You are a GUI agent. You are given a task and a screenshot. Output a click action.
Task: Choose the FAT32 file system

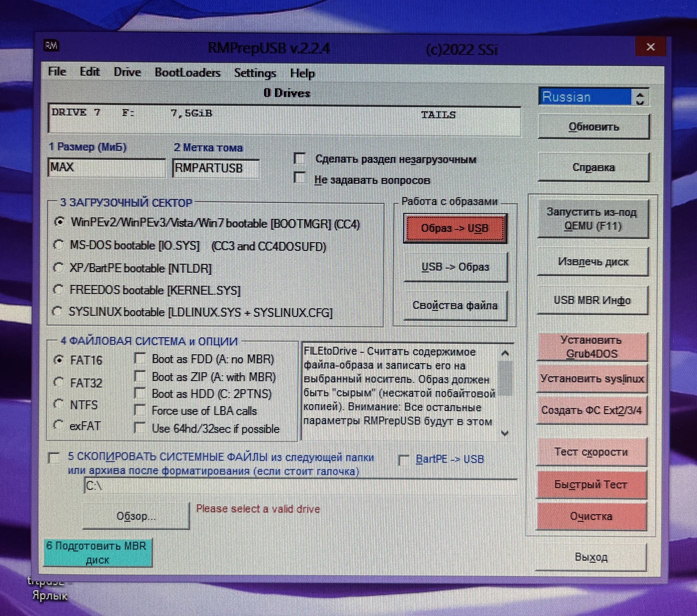click(58, 382)
